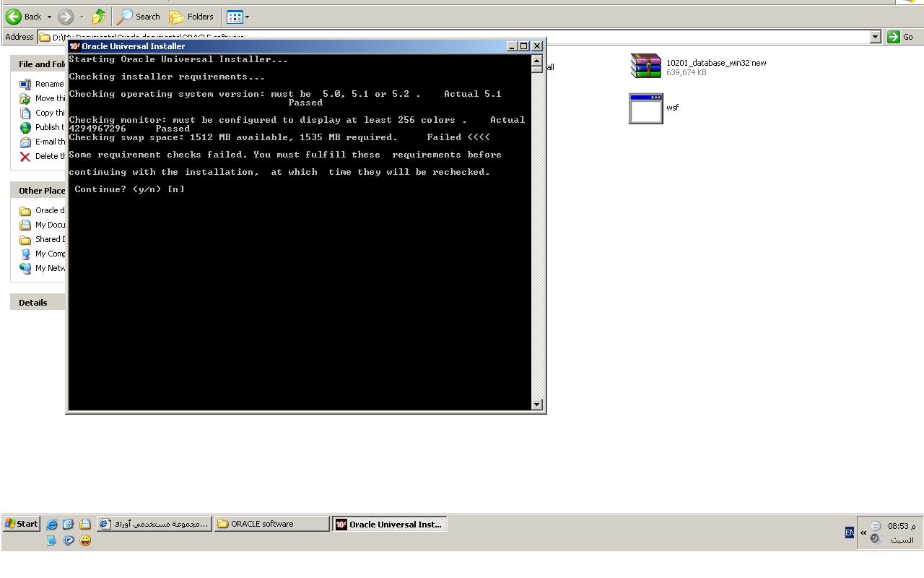
Task: Open the address bar dropdown arrow
Action: (876, 37)
